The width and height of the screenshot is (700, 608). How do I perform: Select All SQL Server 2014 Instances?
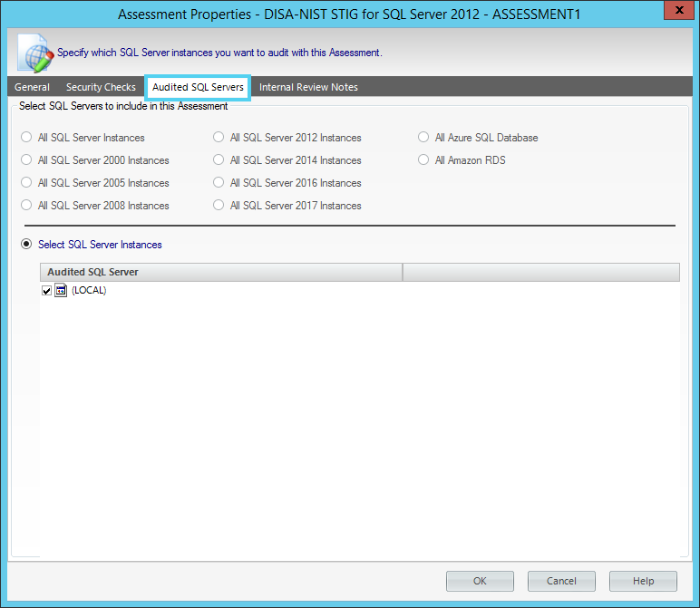click(x=219, y=159)
